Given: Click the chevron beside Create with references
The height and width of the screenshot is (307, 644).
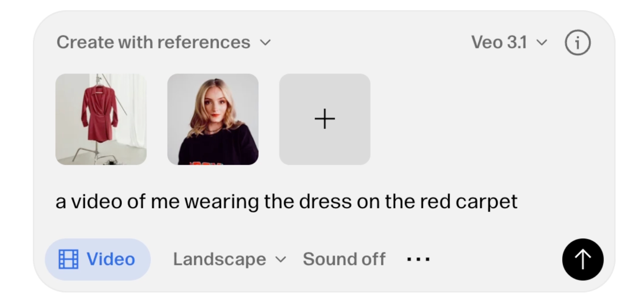Looking at the screenshot, I should [x=265, y=43].
